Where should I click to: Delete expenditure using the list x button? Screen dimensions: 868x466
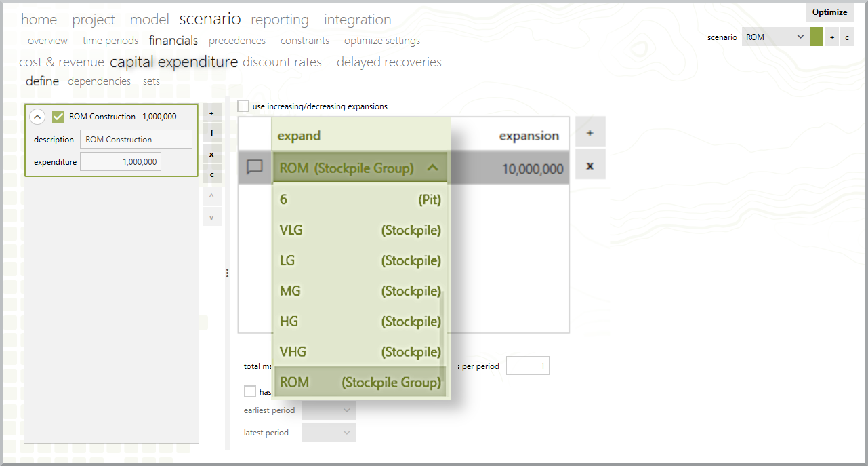(211, 154)
